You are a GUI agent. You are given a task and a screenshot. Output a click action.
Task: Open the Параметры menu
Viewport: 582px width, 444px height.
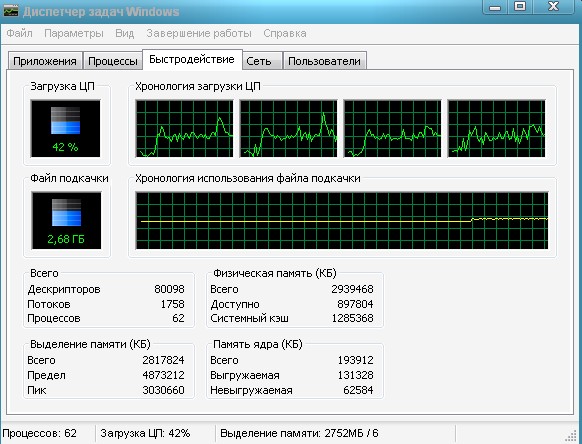(74, 33)
